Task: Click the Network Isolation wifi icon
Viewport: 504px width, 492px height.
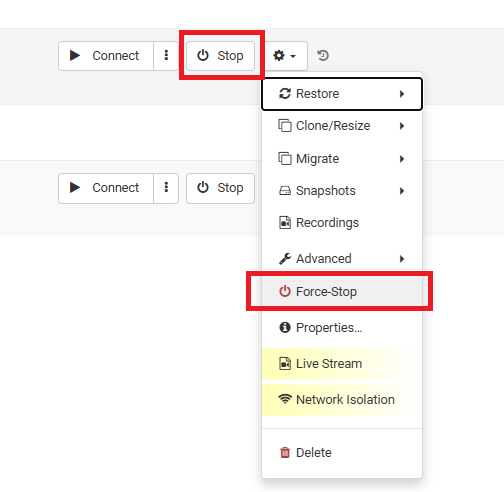Action: click(x=285, y=399)
